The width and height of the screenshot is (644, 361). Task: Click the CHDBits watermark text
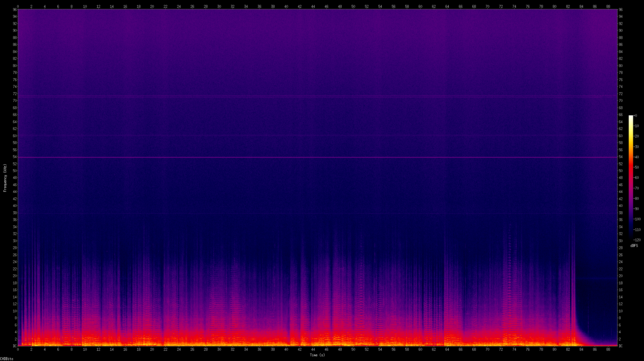coord(7,359)
